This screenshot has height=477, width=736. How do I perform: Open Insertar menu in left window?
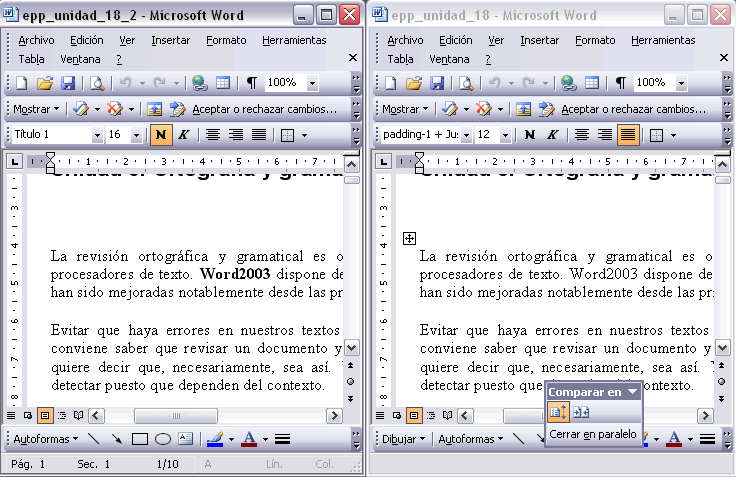170,40
